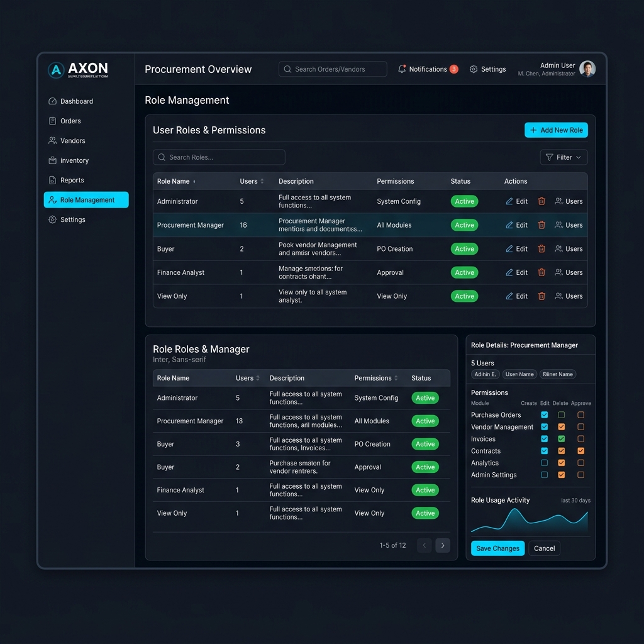Click the Users icon for View Only role
This screenshot has width=644, height=644.
[x=558, y=296]
